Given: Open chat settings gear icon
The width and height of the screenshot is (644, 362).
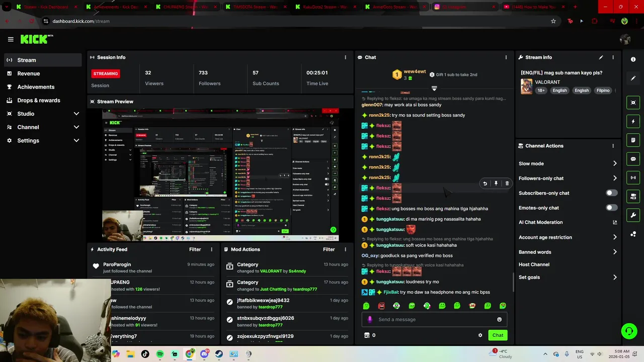Looking at the screenshot, I should tap(480, 335).
